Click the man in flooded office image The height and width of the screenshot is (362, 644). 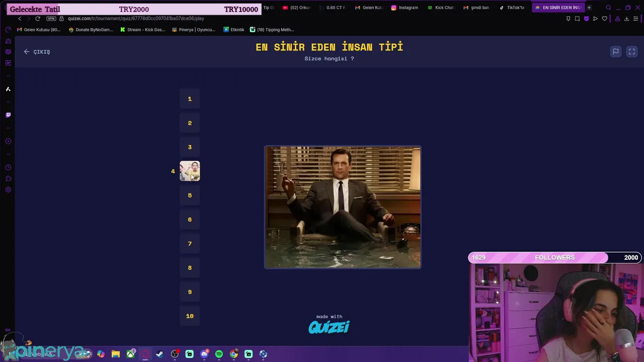pyautogui.click(x=343, y=207)
